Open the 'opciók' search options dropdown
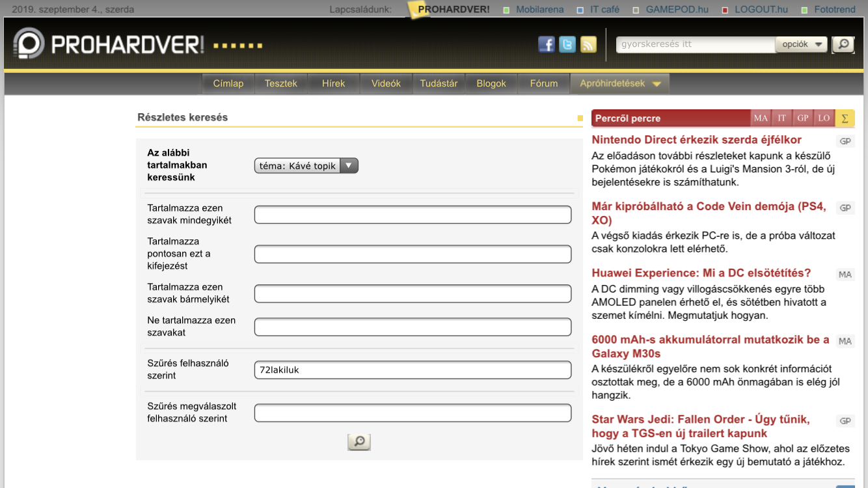Image resolution: width=868 pixels, height=488 pixels. pyautogui.click(x=801, y=44)
